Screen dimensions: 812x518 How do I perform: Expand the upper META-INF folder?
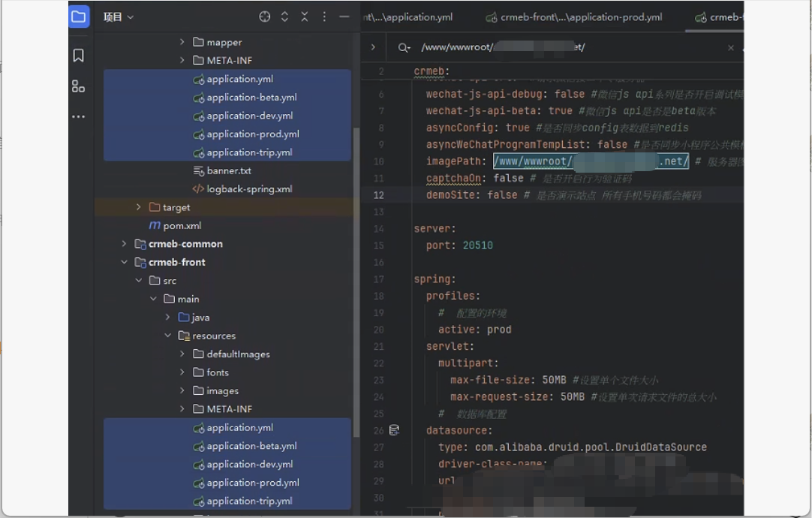click(182, 60)
